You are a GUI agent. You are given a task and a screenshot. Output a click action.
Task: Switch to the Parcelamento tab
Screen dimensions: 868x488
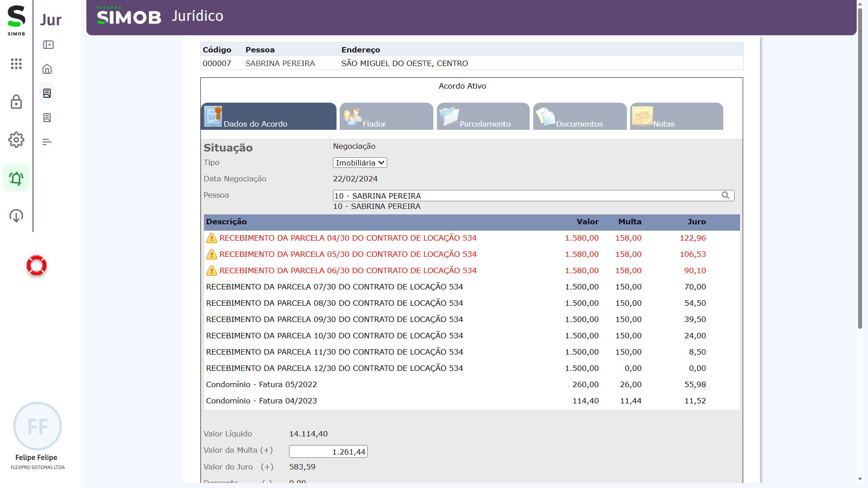483,117
